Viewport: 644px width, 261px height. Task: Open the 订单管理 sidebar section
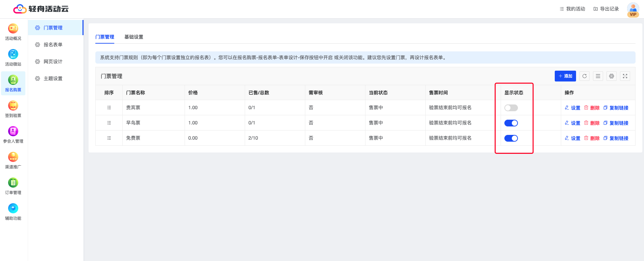13,187
